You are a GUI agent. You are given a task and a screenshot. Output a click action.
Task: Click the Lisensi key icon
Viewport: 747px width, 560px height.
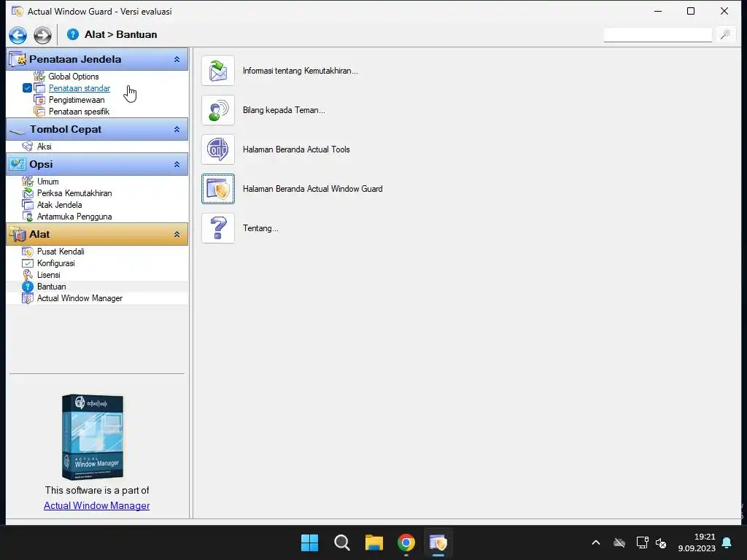[x=28, y=275]
